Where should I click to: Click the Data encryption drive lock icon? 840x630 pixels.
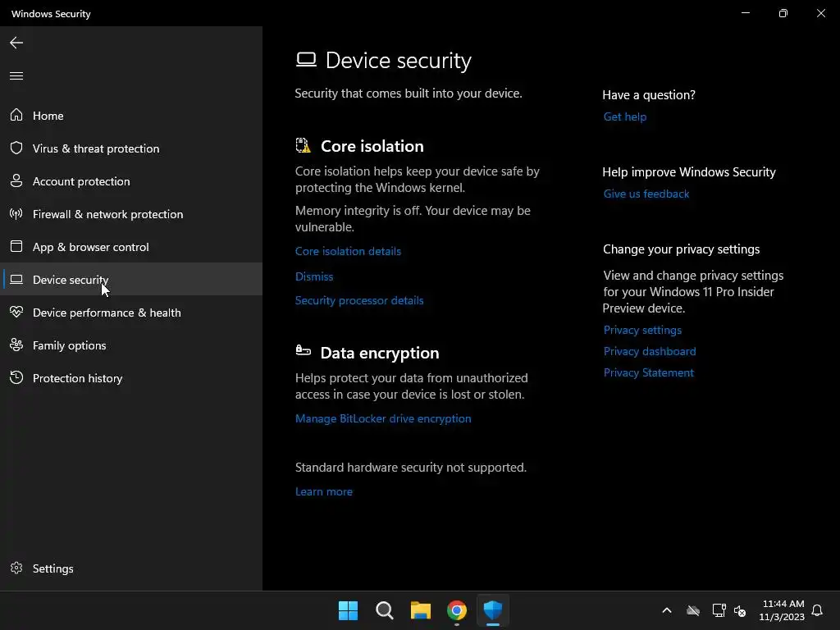304,350
